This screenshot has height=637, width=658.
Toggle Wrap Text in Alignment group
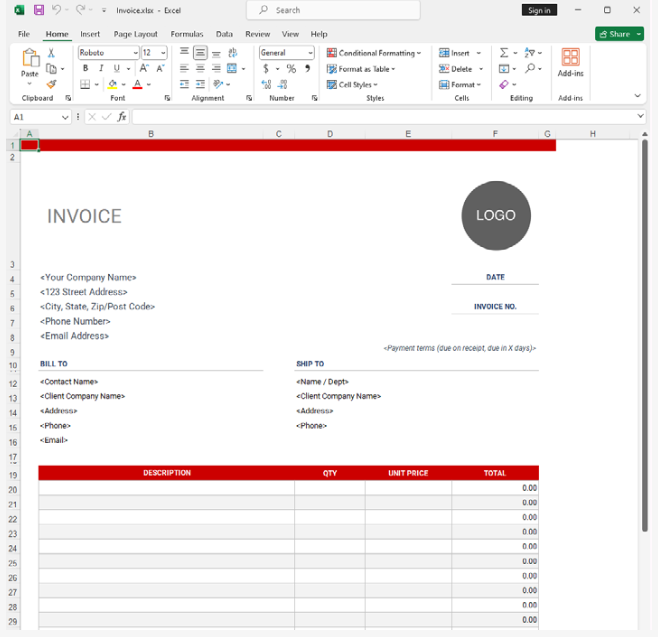pyautogui.click(x=233, y=53)
